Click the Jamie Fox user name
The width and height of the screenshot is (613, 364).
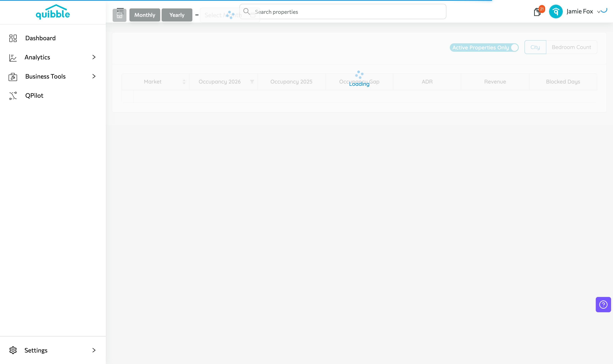(580, 11)
